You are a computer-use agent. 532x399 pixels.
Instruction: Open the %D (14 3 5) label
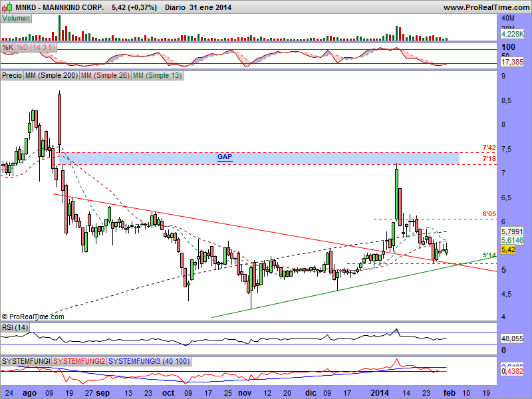point(36,47)
